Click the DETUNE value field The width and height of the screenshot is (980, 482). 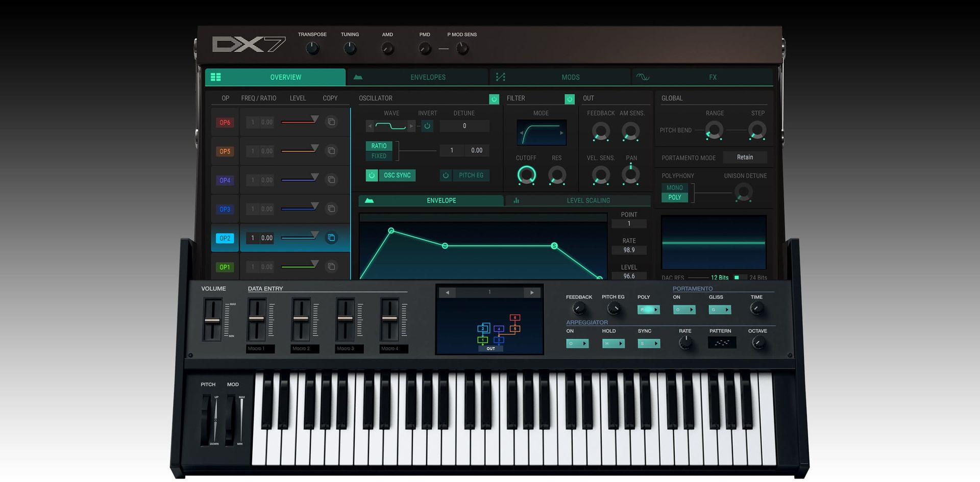[x=464, y=126]
